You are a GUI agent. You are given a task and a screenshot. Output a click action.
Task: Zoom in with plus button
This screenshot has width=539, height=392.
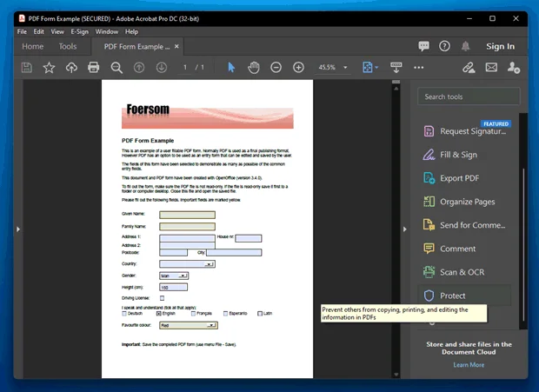[298, 67]
